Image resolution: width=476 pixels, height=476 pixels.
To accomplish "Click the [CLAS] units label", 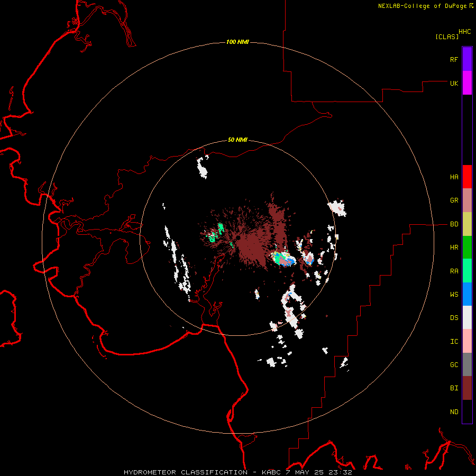I will click(447, 36).
